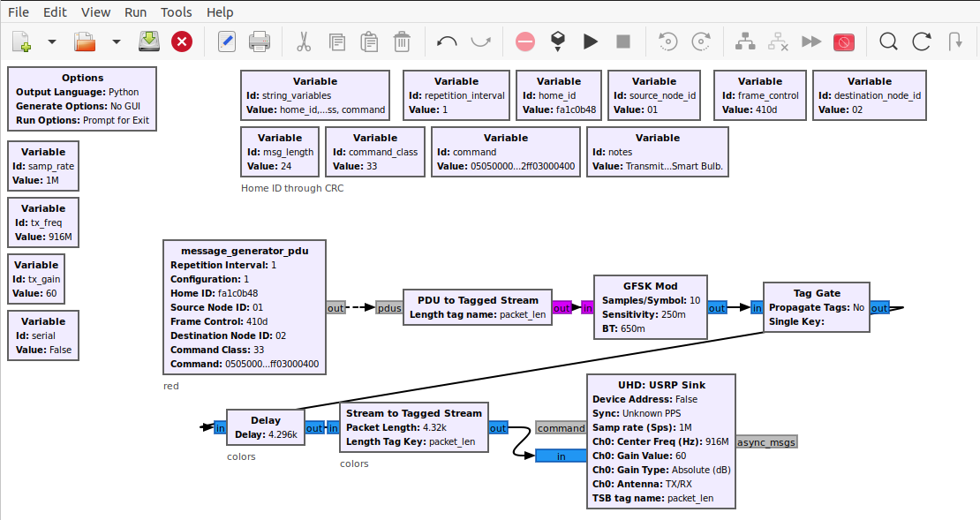This screenshot has width=980, height=520.
Task: Delete the selected block
Action: point(402,41)
